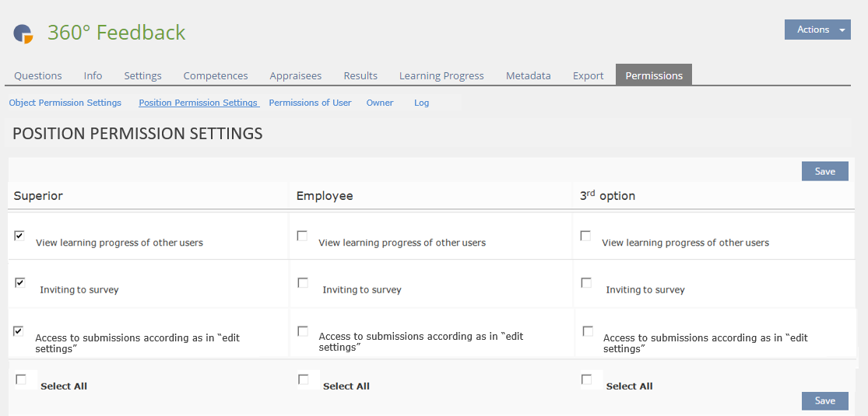Screen dimensions: 868x416
Task: Open the Actions dropdown menu
Action: coord(817,30)
